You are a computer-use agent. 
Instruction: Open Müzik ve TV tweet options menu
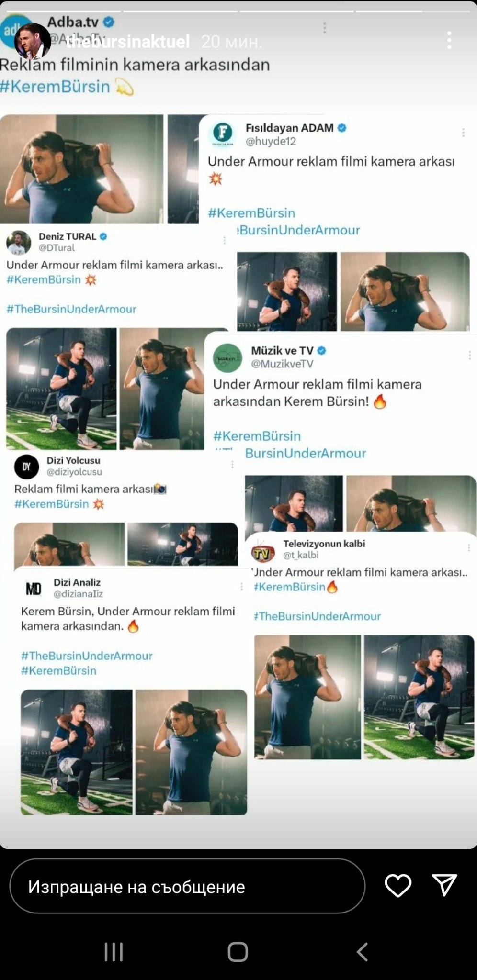[469, 355]
